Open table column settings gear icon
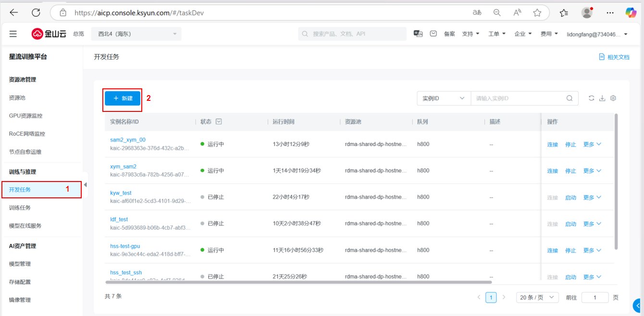The image size is (644, 316). pyautogui.click(x=613, y=98)
